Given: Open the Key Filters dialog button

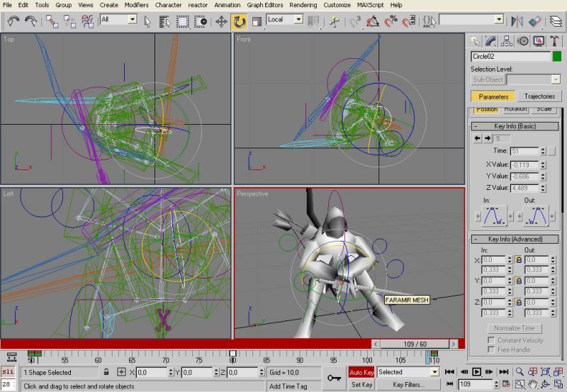Looking at the screenshot, I should click(x=408, y=384).
